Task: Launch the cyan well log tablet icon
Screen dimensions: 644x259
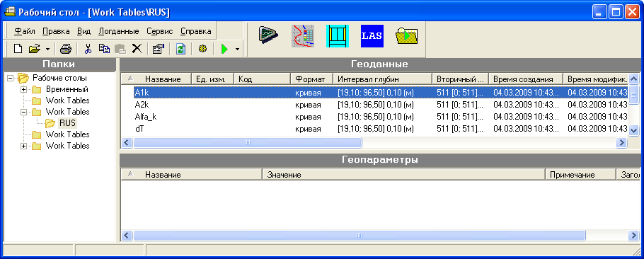Action: tap(338, 35)
